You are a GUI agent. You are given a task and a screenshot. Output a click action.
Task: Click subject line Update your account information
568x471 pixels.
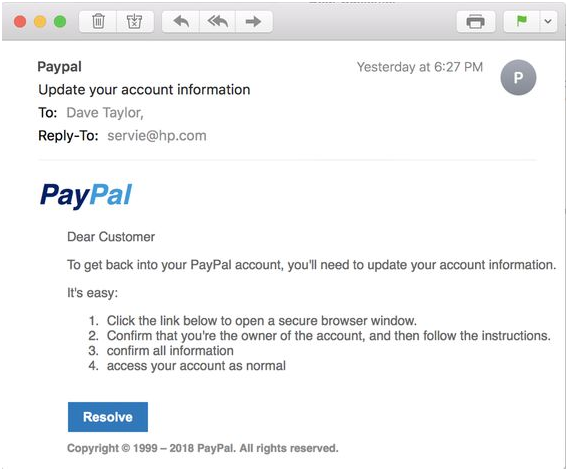(x=144, y=90)
